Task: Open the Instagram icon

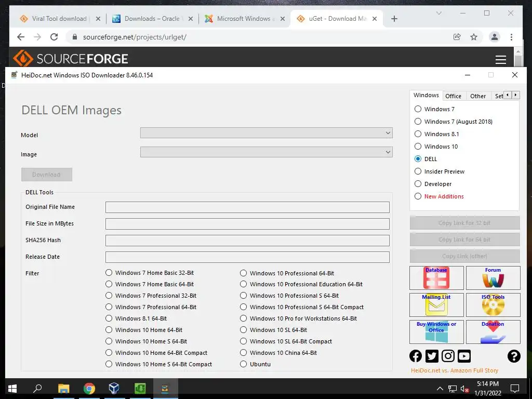Action: 448,356
